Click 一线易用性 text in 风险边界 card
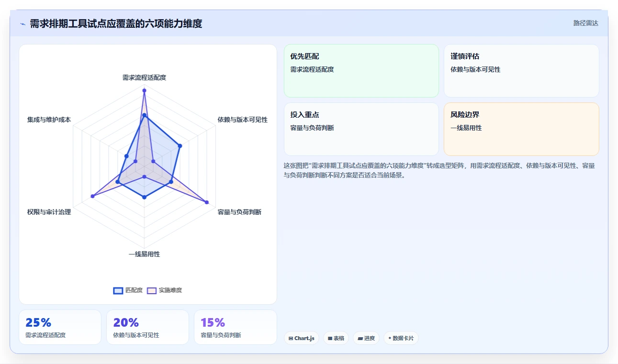 tap(466, 128)
